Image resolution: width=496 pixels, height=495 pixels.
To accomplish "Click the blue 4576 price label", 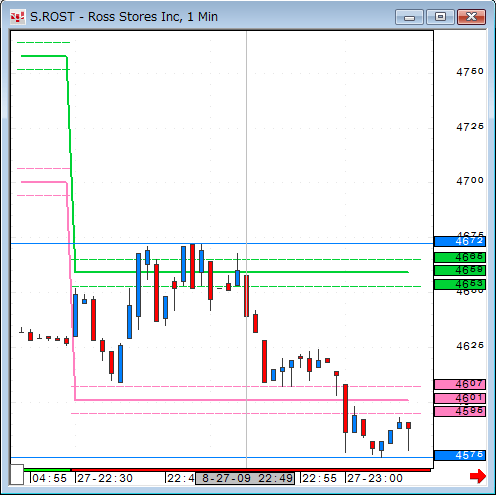I will pyautogui.click(x=460, y=455).
